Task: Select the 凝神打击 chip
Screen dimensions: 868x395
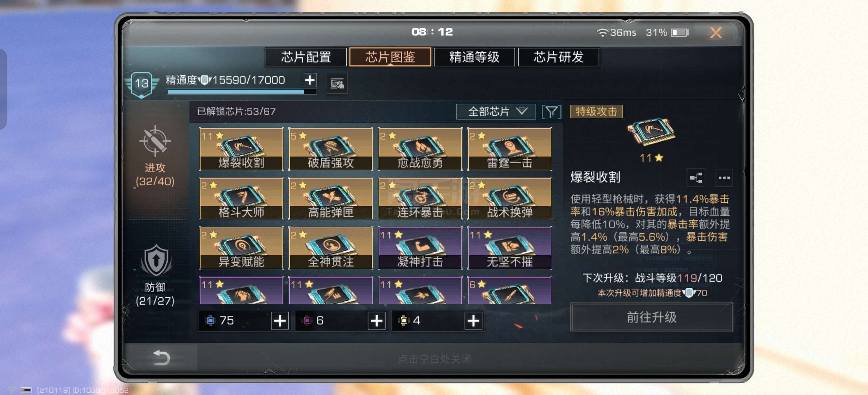Action: point(420,248)
